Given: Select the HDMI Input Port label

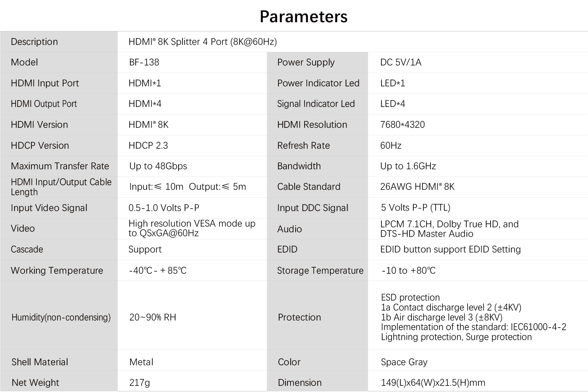Looking at the screenshot, I should click(45, 83).
